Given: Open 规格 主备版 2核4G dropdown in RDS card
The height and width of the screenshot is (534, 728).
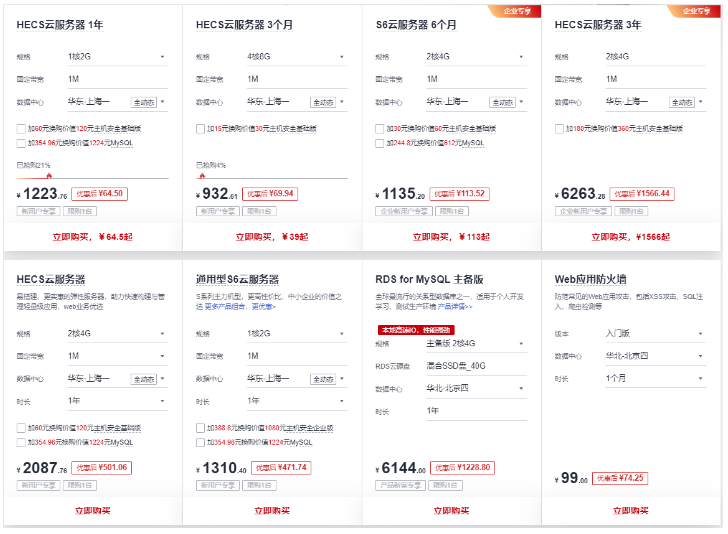Looking at the screenshot, I should click(x=476, y=344).
